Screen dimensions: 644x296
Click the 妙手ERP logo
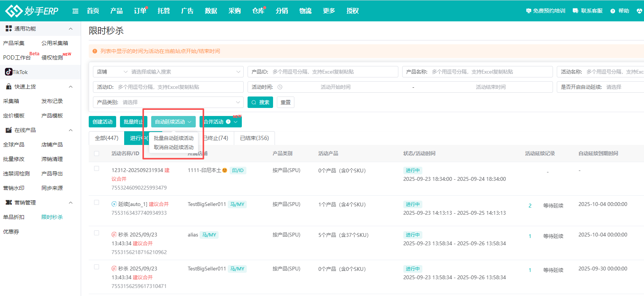pos(32,11)
